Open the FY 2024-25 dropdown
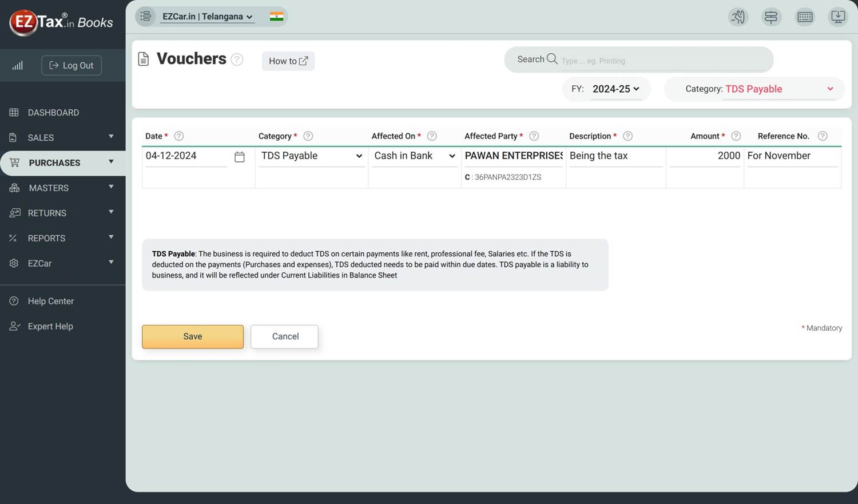Viewport: 858px width, 504px height. 615,89
